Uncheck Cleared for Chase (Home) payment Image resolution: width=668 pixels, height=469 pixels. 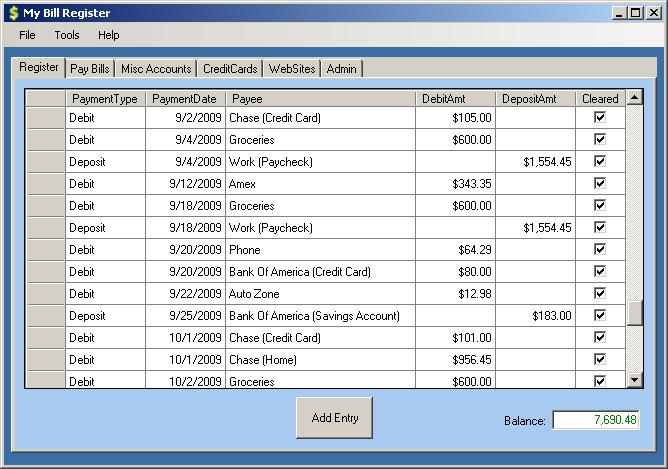(600, 360)
